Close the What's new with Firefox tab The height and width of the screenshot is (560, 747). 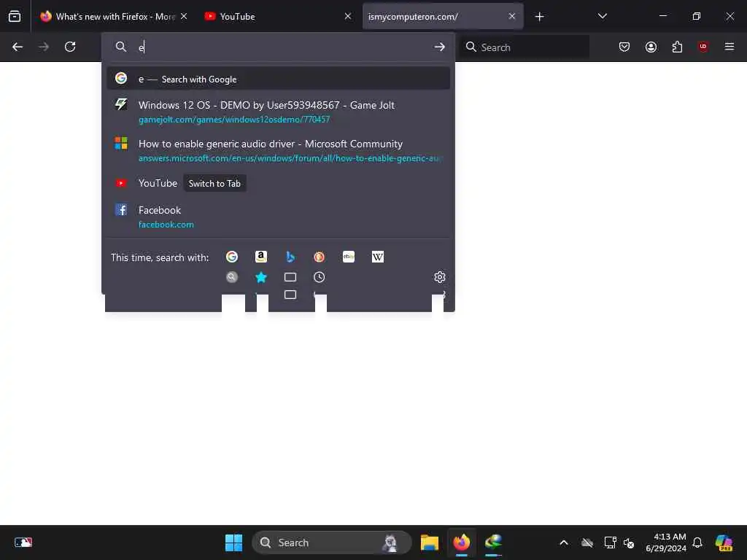tap(184, 16)
